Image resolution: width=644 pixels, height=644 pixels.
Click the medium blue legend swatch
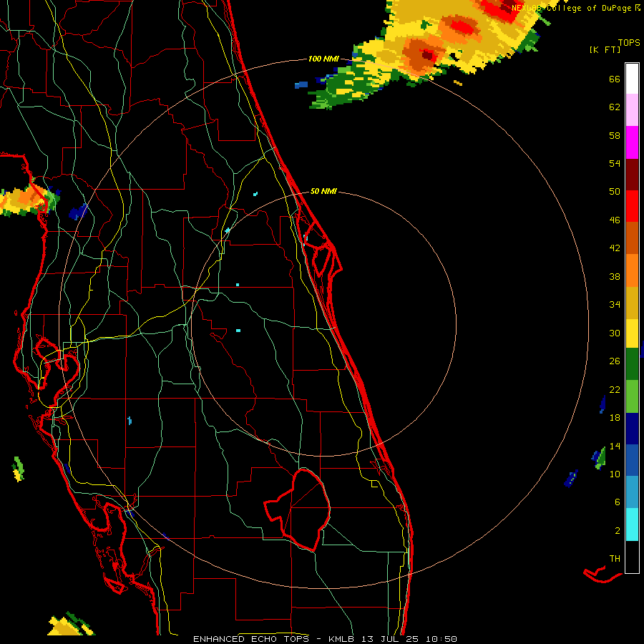(632, 460)
